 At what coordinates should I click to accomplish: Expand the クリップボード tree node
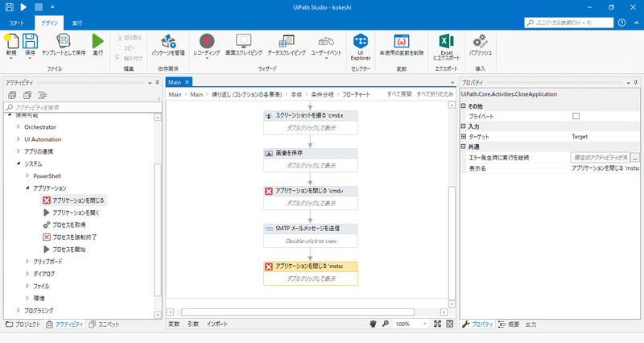(27, 261)
